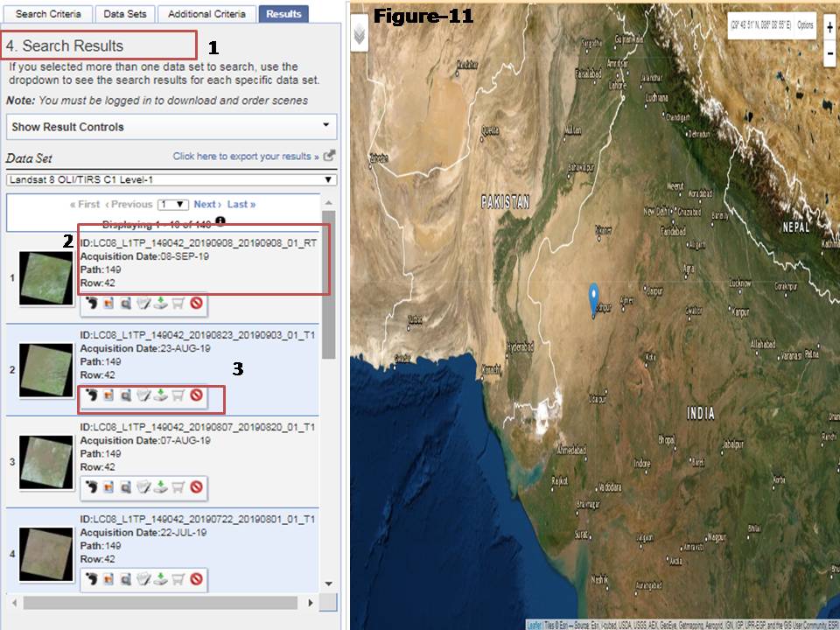Image resolution: width=840 pixels, height=630 pixels.
Task: Show browse overlay for the 23-AUG-19 scene
Action: [108, 395]
